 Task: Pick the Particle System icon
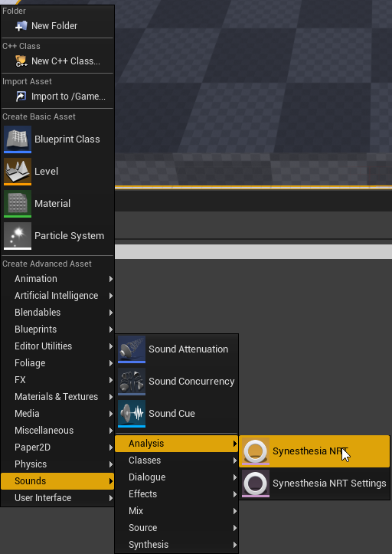(x=18, y=236)
